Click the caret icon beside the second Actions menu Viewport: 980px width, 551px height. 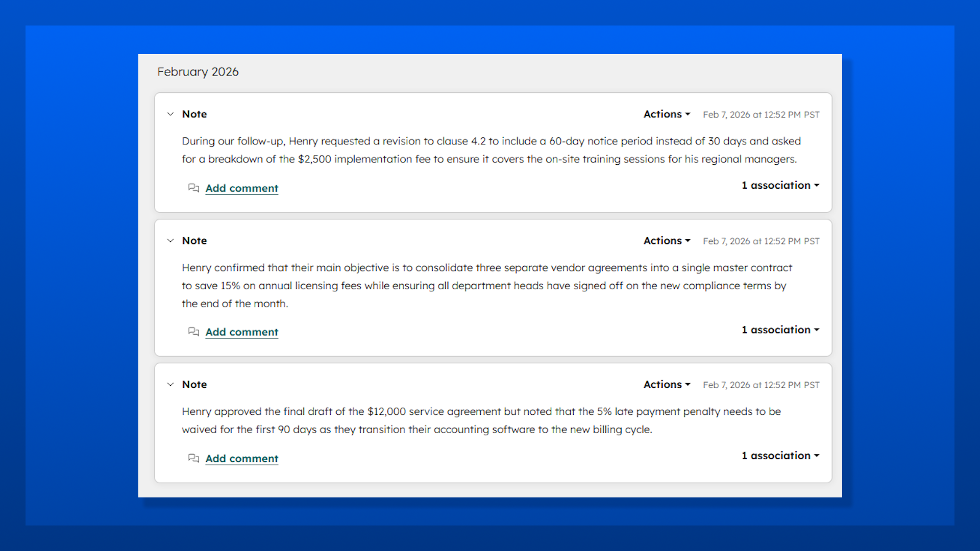688,241
